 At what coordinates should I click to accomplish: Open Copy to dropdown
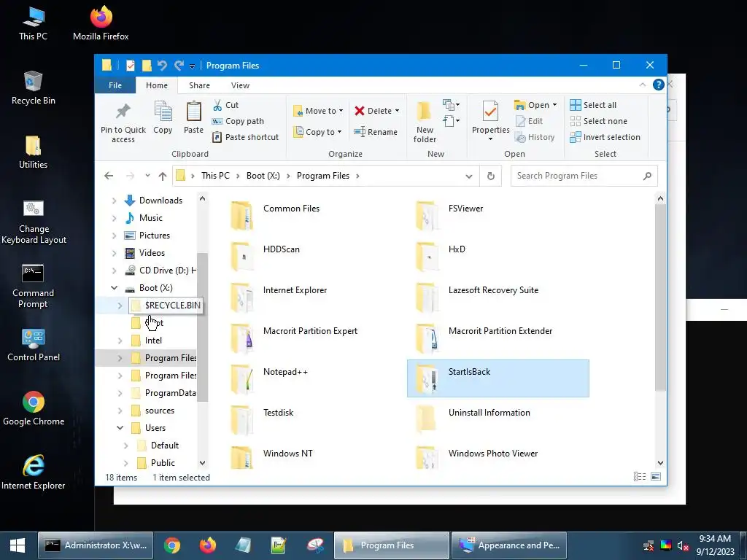[317, 132]
